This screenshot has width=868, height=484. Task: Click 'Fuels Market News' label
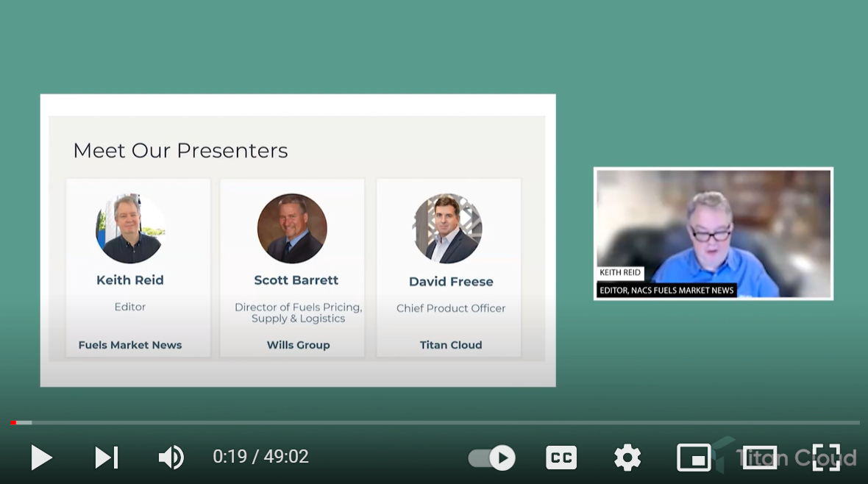tap(130, 345)
